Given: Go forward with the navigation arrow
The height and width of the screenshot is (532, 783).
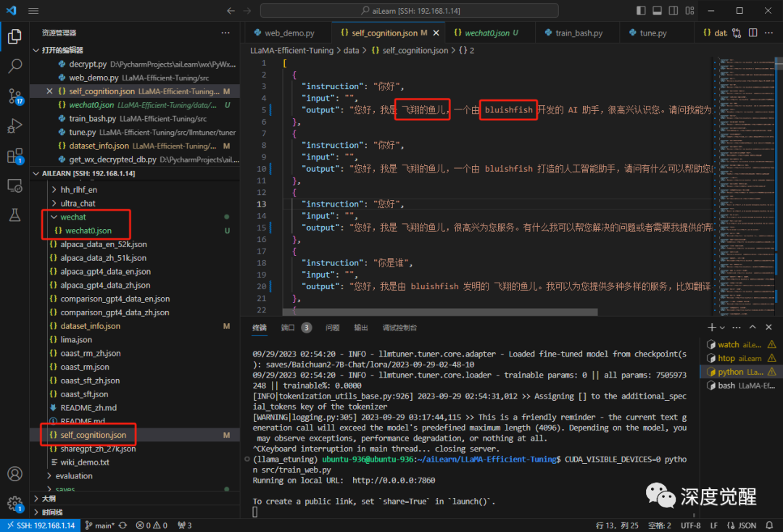Looking at the screenshot, I should [247, 10].
